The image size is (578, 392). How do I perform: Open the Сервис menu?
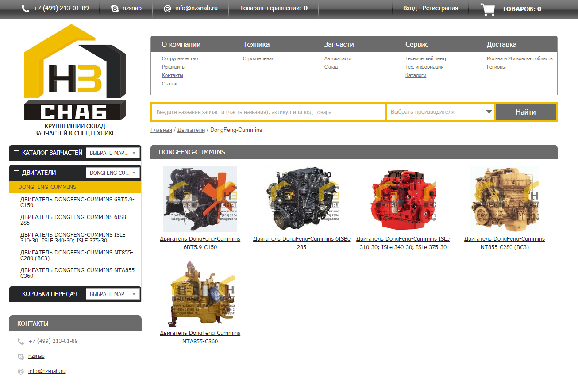417,44
